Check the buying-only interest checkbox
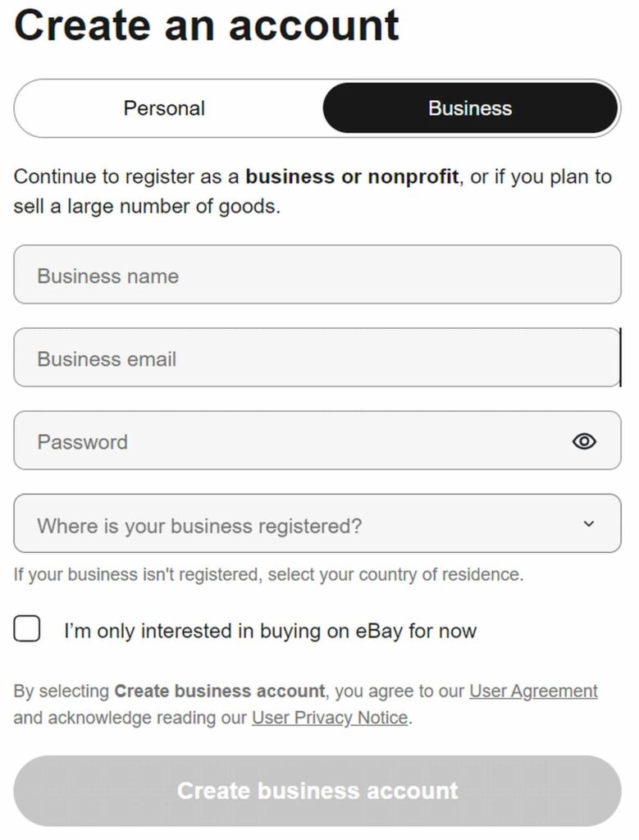 (x=27, y=629)
